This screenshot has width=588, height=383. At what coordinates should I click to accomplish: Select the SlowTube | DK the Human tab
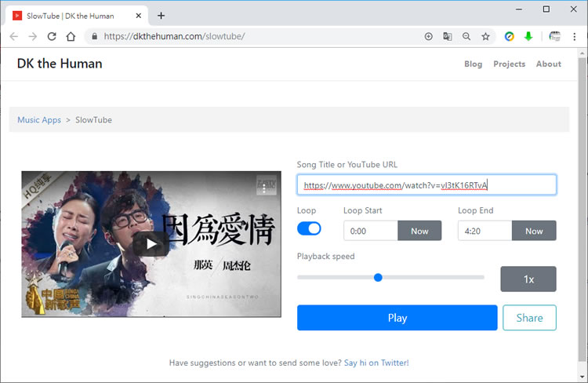[77, 16]
